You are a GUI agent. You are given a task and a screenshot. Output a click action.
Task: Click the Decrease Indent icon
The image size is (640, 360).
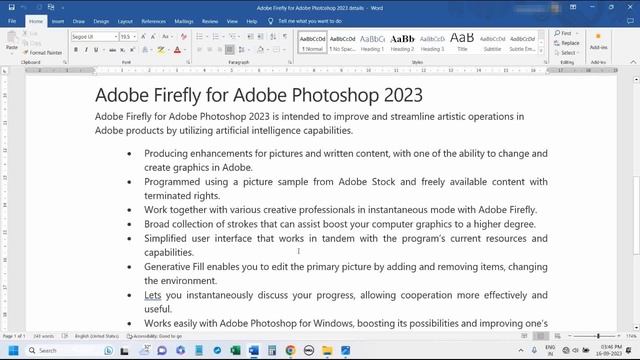coord(251,37)
